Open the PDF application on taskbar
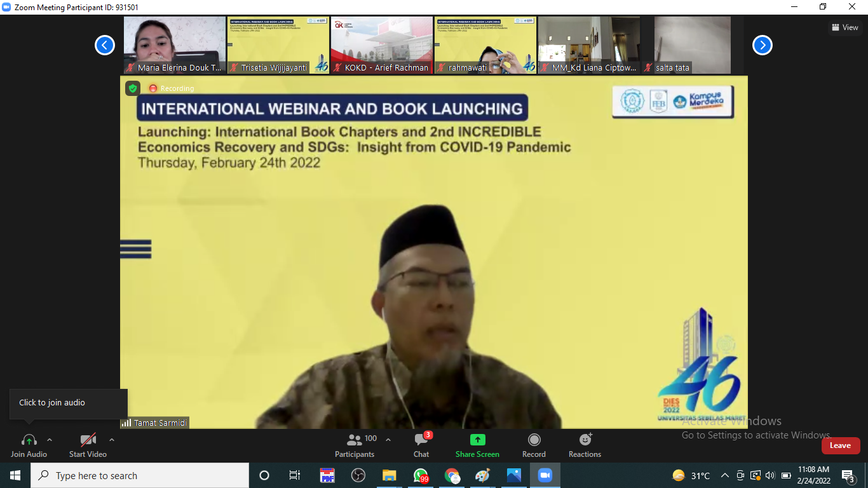This screenshot has width=868, height=488. point(327,475)
